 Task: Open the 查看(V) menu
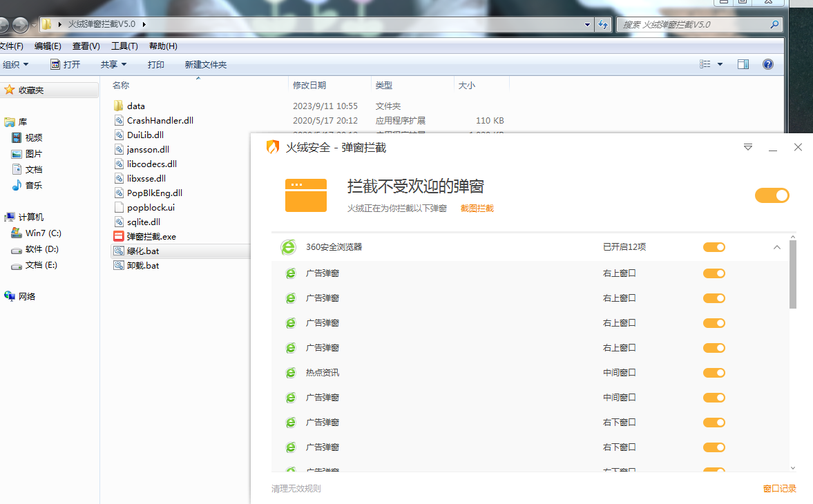86,46
